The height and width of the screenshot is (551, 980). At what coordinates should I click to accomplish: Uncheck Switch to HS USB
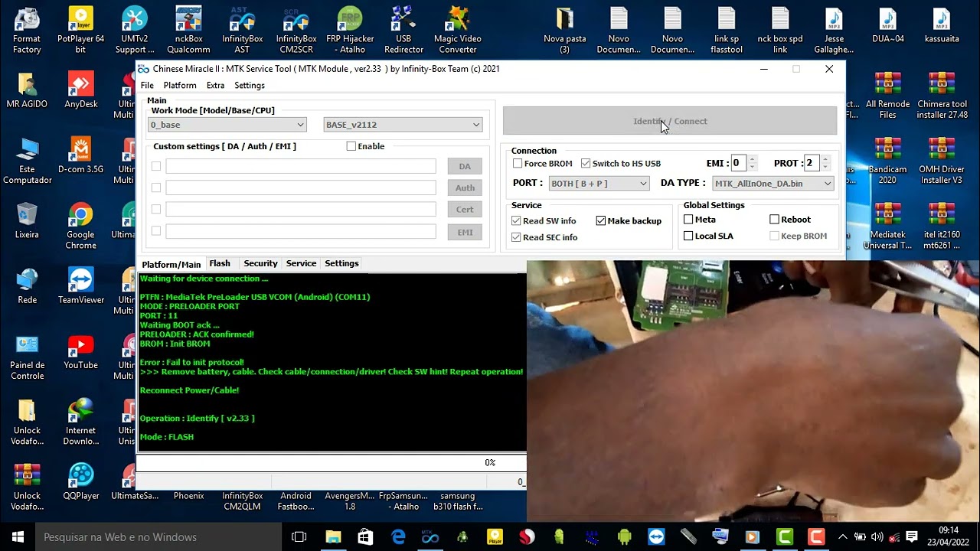click(586, 164)
